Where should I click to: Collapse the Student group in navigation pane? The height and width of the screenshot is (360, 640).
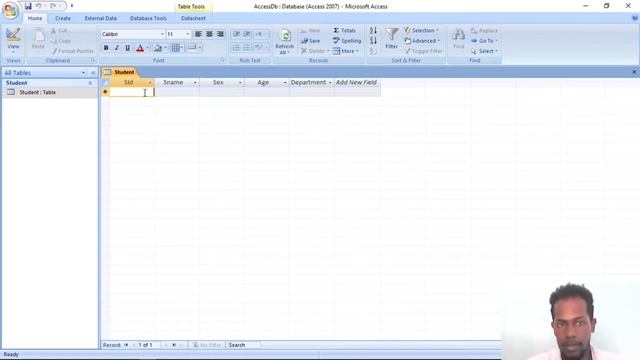90,83
